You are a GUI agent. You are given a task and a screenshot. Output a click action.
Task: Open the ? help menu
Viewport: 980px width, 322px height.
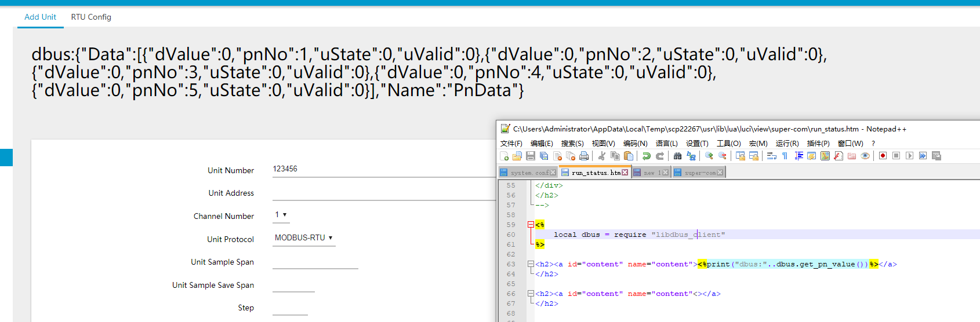(x=873, y=143)
